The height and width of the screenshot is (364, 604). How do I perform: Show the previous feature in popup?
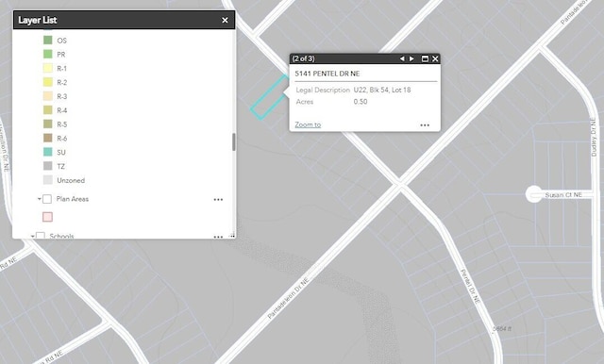(402, 58)
